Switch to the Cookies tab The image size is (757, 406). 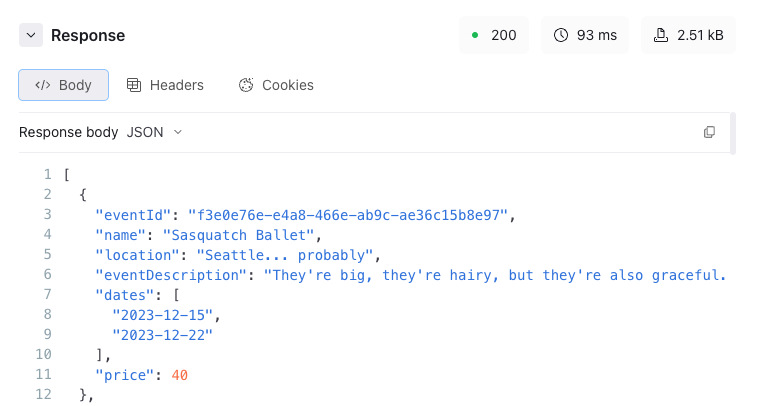(276, 85)
